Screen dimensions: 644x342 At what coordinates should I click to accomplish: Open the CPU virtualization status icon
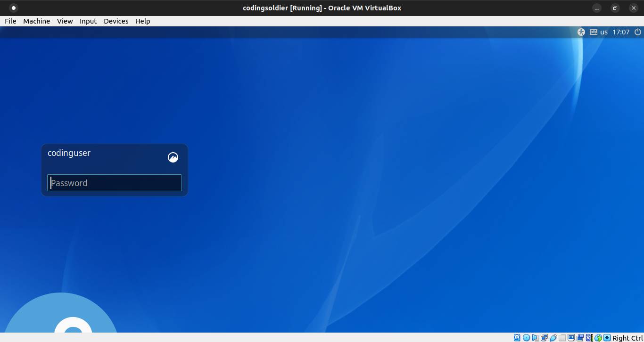coord(589,337)
